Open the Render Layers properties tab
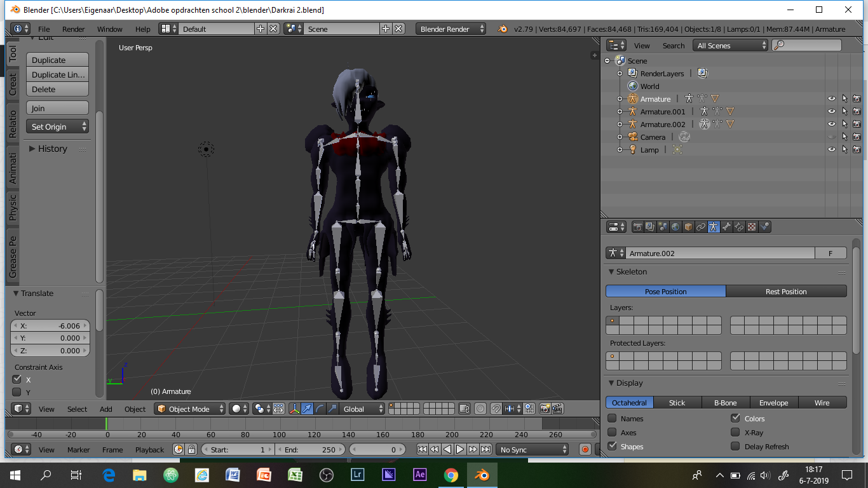Image resolution: width=868 pixels, height=488 pixels. pos(650,227)
